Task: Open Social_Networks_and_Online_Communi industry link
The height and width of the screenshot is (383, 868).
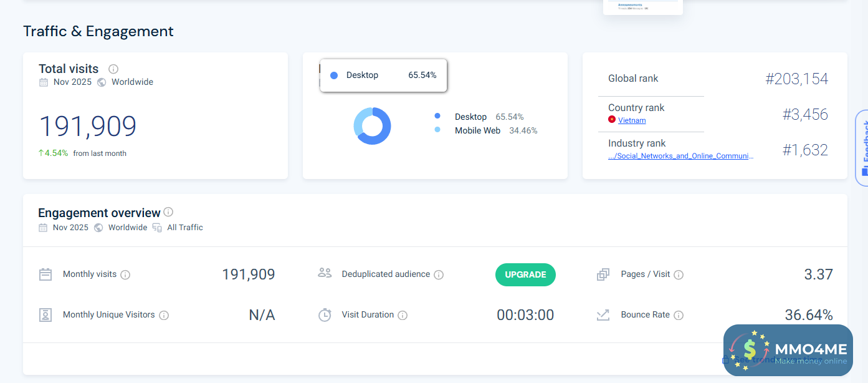Action: [x=680, y=156]
